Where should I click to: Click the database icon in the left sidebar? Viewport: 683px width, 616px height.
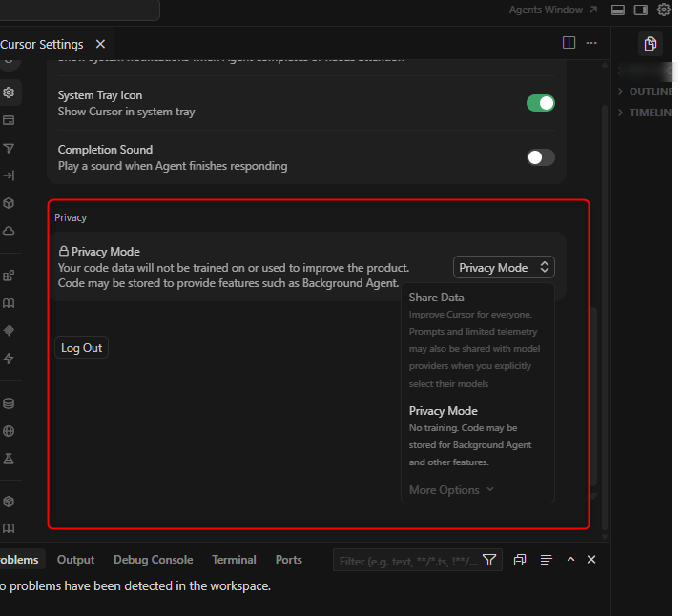click(x=9, y=403)
